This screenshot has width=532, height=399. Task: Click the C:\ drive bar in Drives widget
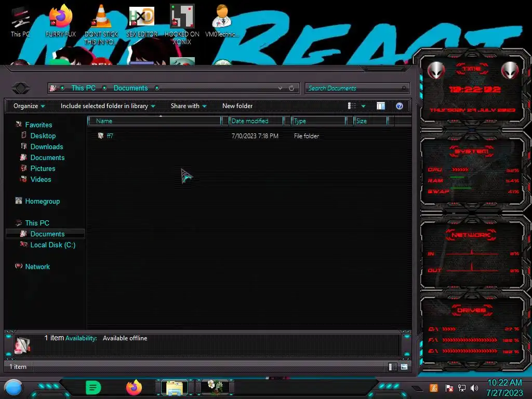click(449, 329)
